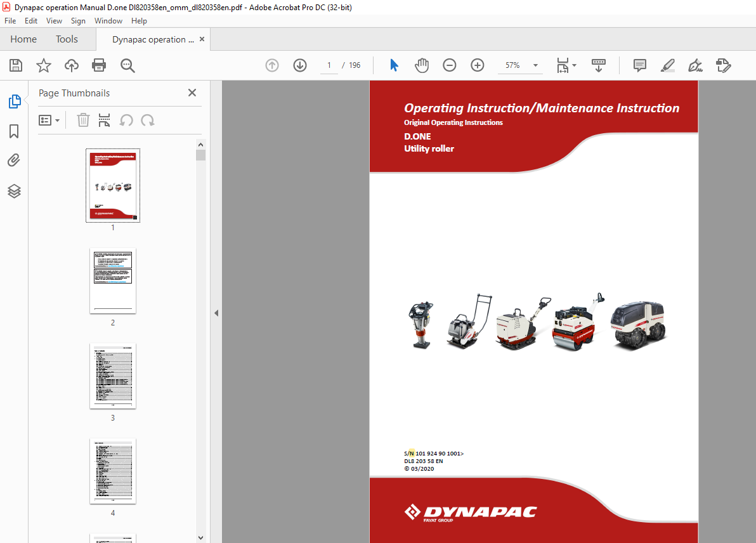Switch to the Tools tab
The width and height of the screenshot is (756, 543).
67,39
